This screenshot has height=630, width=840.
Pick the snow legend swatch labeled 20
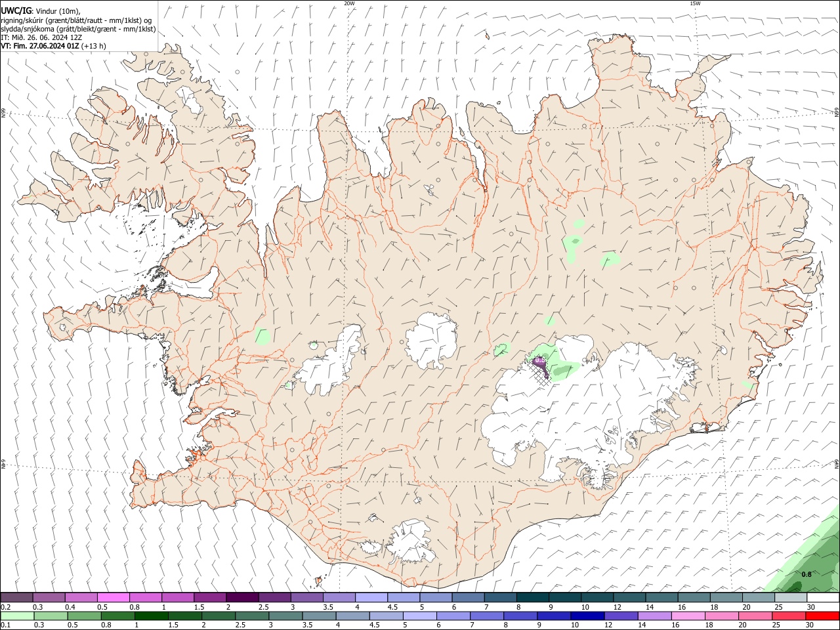(758, 597)
